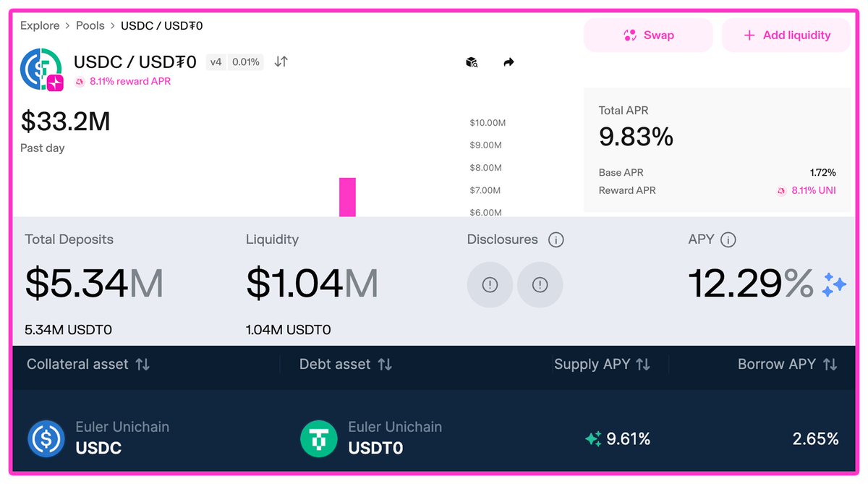Click the 0.01% fee tier badge

[x=246, y=62]
